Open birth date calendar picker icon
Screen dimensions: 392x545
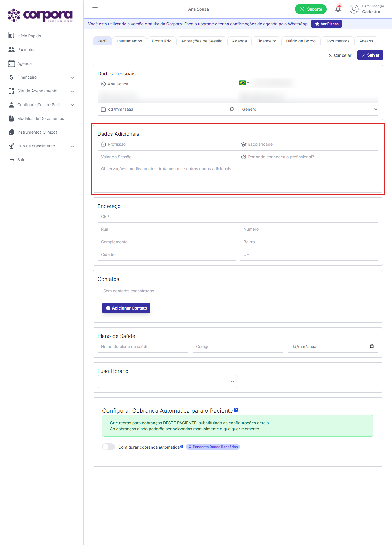(232, 109)
